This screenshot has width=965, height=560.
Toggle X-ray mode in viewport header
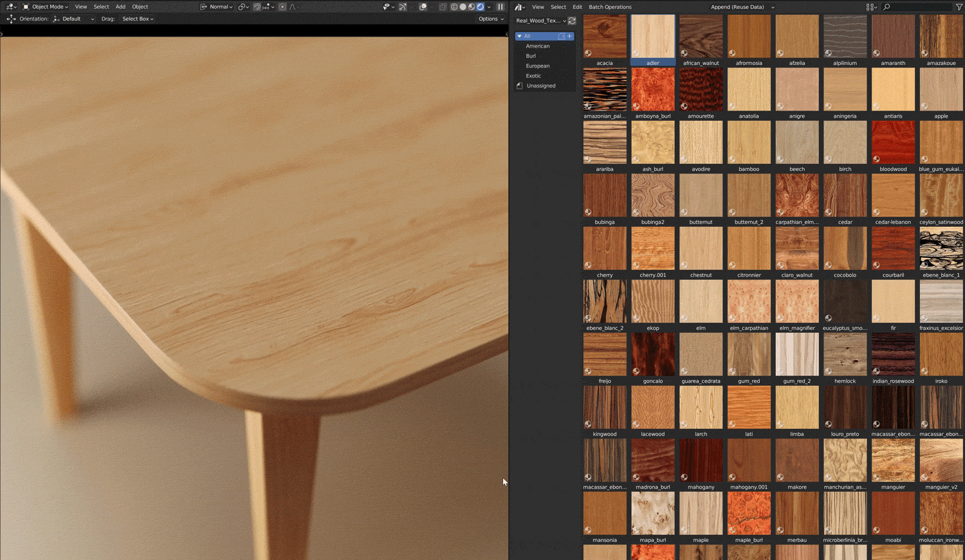coord(443,7)
